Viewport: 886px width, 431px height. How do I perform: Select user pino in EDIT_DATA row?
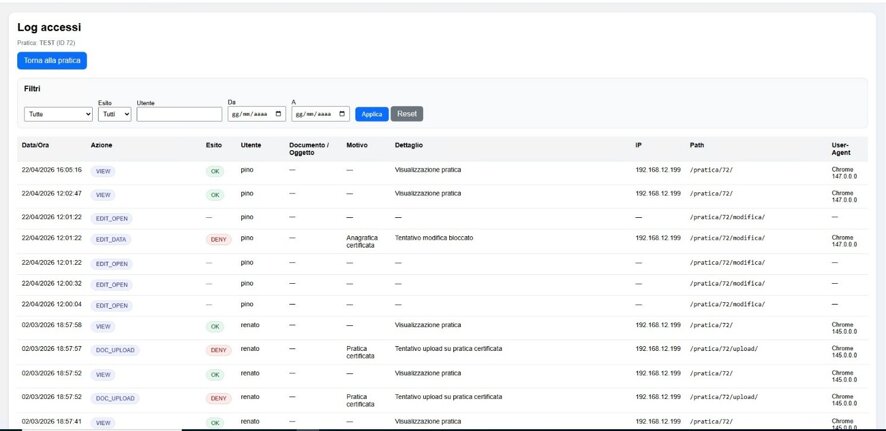247,238
